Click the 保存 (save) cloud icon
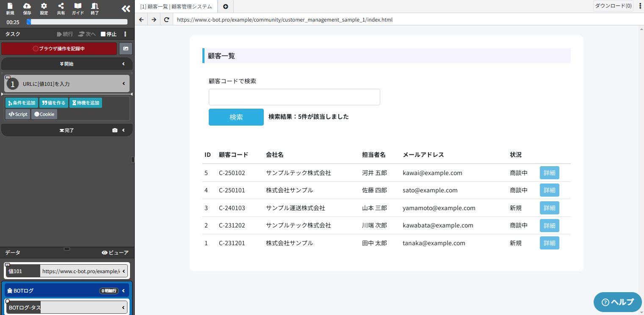Viewport: 644px width, 315px height. tap(27, 8)
